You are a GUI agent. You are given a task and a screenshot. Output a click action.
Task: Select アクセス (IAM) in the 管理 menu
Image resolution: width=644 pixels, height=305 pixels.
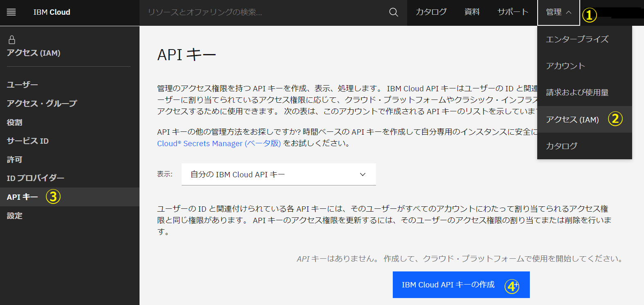585,119
